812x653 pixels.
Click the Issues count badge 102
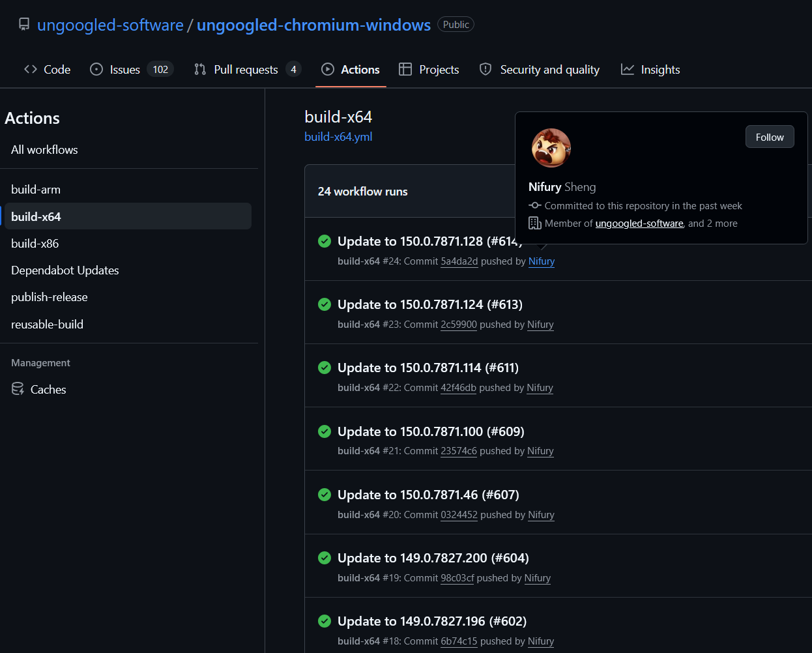(160, 69)
